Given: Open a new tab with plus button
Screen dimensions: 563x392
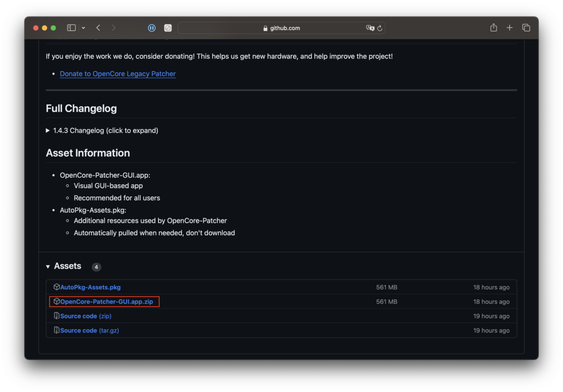Looking at the screenshot, I should click(x=509, y=28).
